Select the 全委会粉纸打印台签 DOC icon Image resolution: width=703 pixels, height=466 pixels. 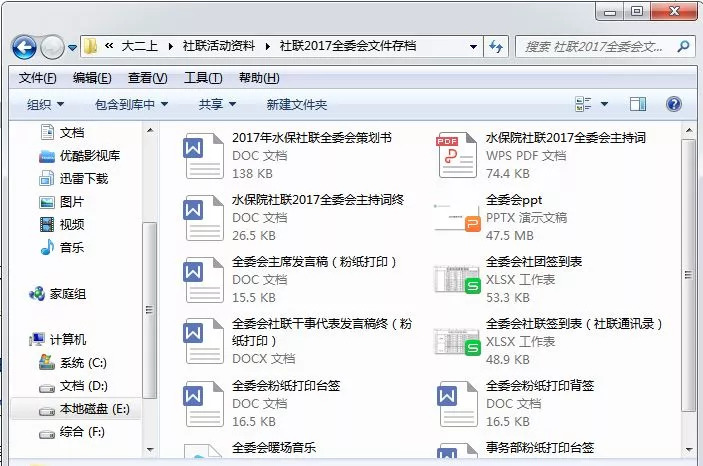(203, 403)
